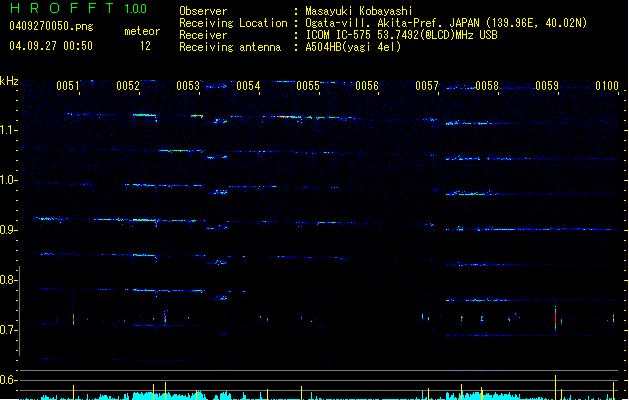
Task: Click the meteor count value 12
Action: point(145,46)
